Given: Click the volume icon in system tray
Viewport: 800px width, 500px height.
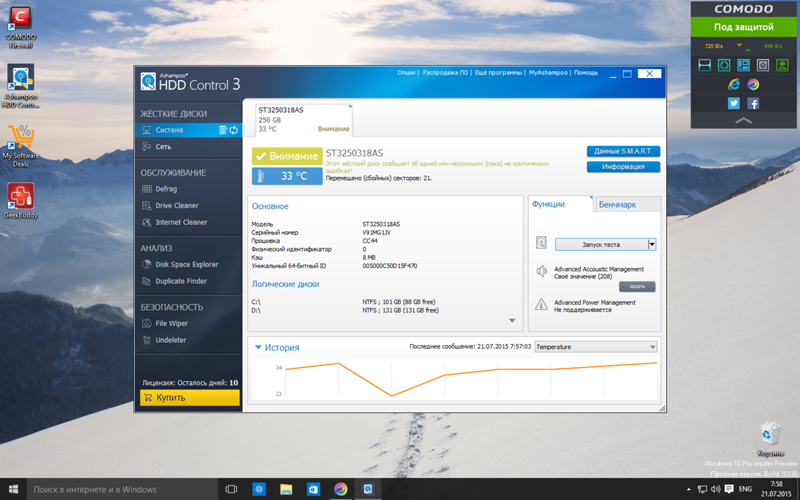Looking at the screenshot, I should (x=715, y=489).
